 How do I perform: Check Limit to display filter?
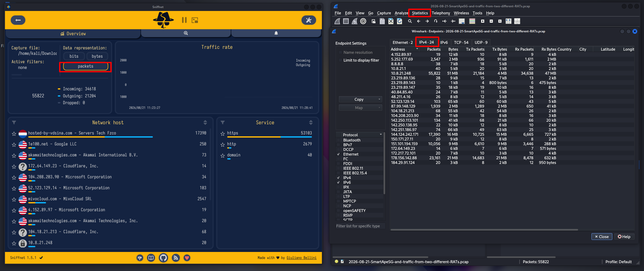(x=340, y=60)
